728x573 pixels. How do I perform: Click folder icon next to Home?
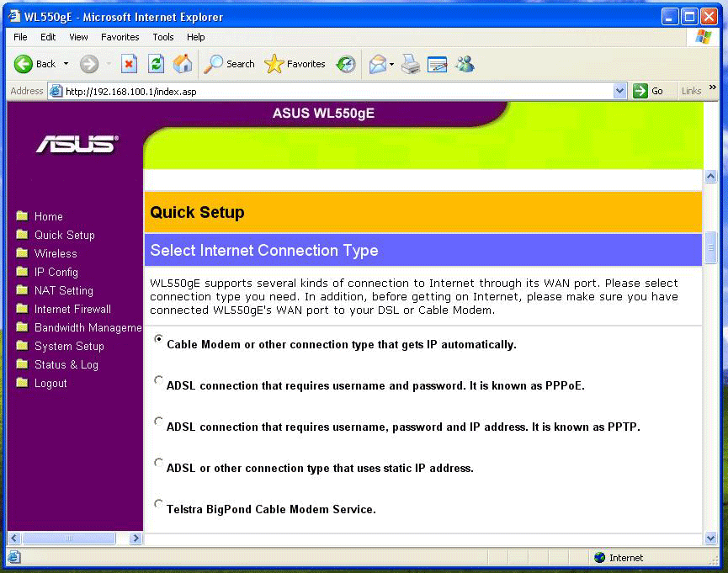click(22, 216)
